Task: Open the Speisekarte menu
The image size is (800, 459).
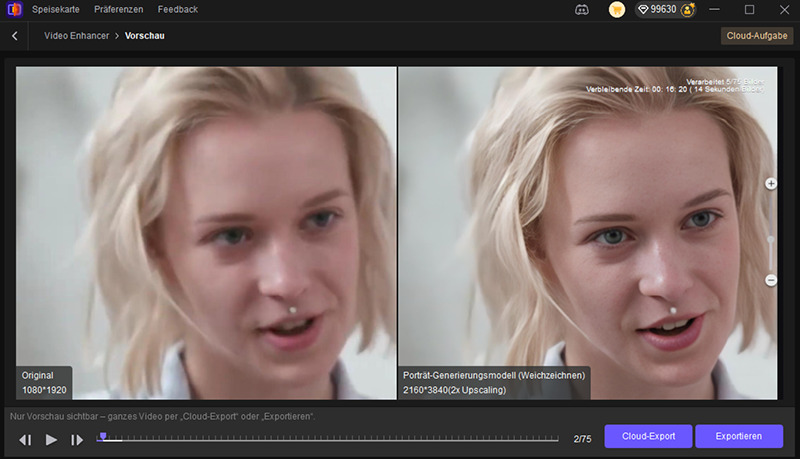Action: pos(56,9)
